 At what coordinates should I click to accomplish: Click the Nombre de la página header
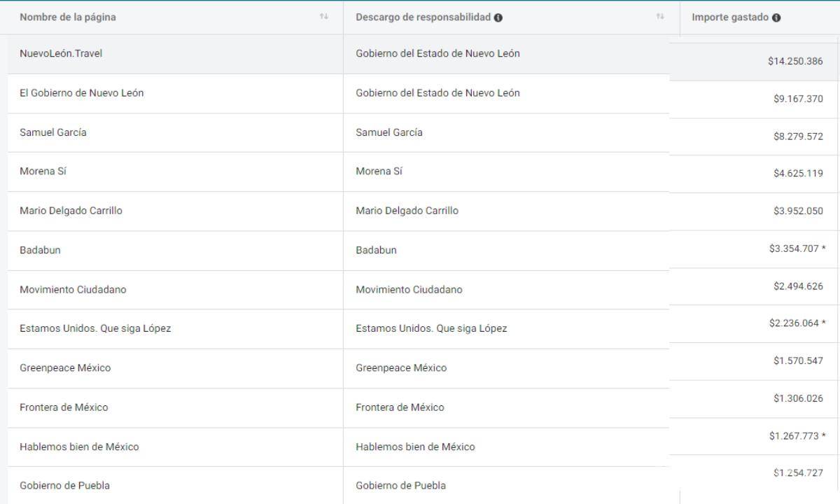coord(68,17)
